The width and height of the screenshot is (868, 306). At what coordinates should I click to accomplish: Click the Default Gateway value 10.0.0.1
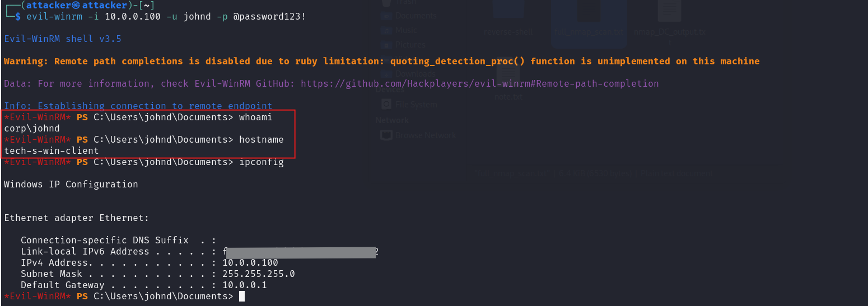(x=244, y=285)
